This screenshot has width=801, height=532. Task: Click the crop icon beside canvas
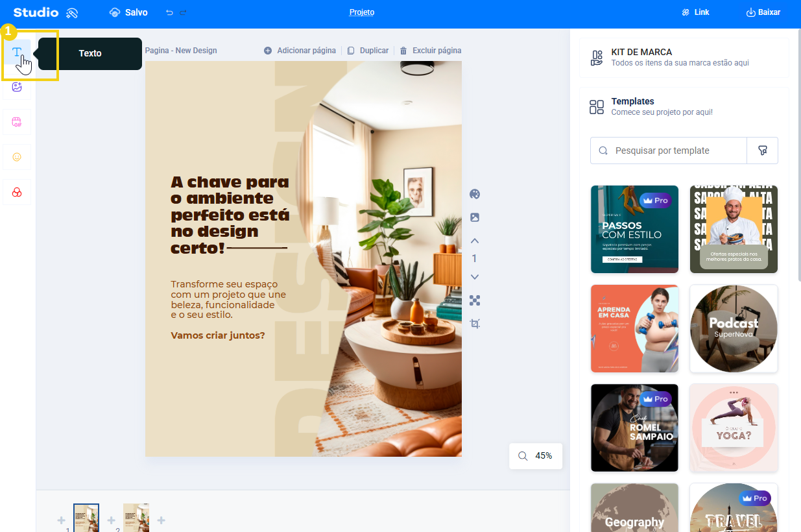coord(475,324)
